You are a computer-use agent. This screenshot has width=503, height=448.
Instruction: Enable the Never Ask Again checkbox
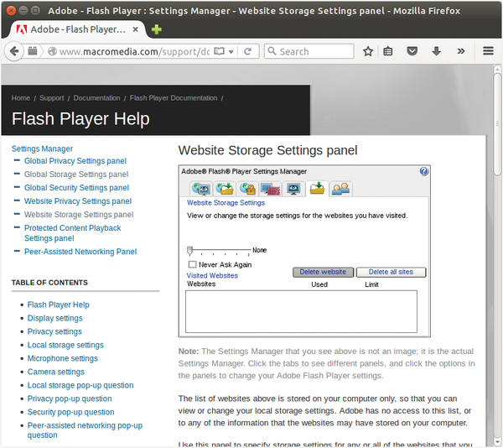pyautogui.click(x=193, y=264)
